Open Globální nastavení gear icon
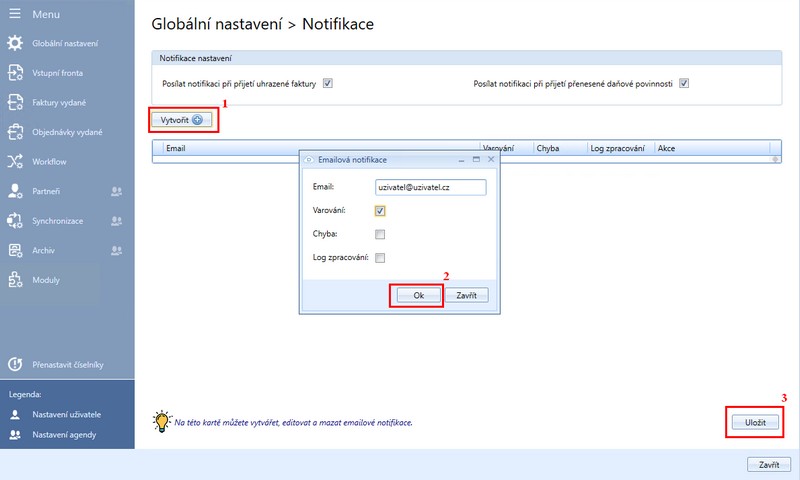Screen dimensions: 800x480 click(x=15, y=44)
